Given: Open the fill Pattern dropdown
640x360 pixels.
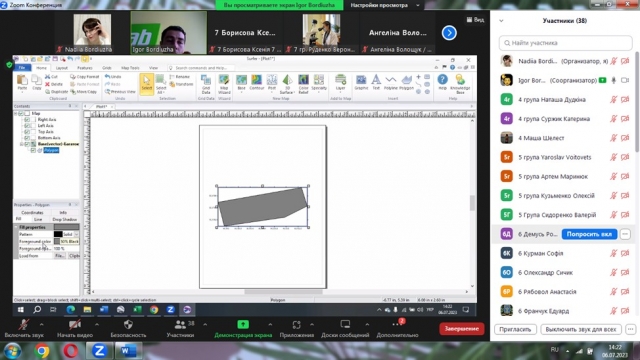Looking at the screenshot, I should [76, 234].
